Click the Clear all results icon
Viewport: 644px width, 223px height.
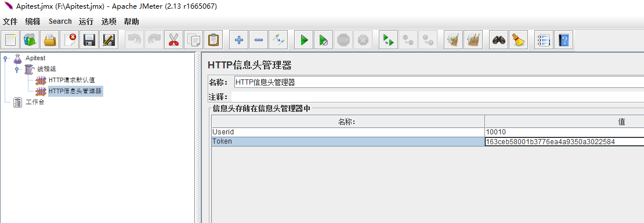pyautogui.click(x=473, y=40)
